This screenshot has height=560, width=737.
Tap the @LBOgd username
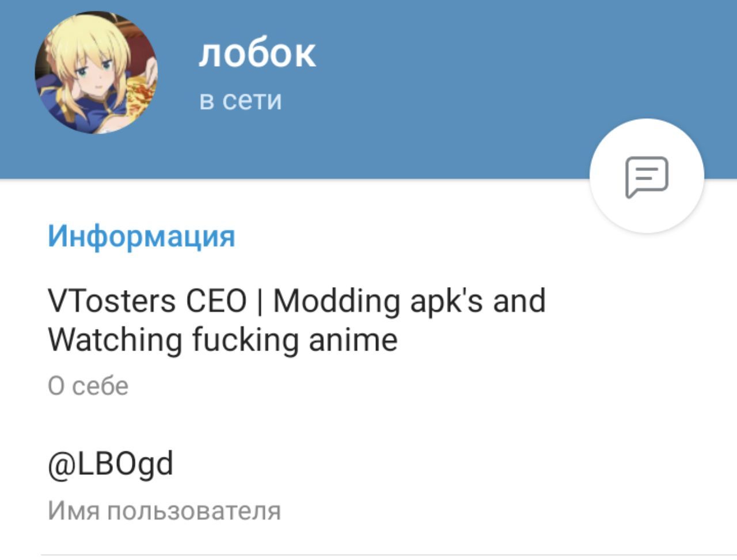click(x=111, y=465)
